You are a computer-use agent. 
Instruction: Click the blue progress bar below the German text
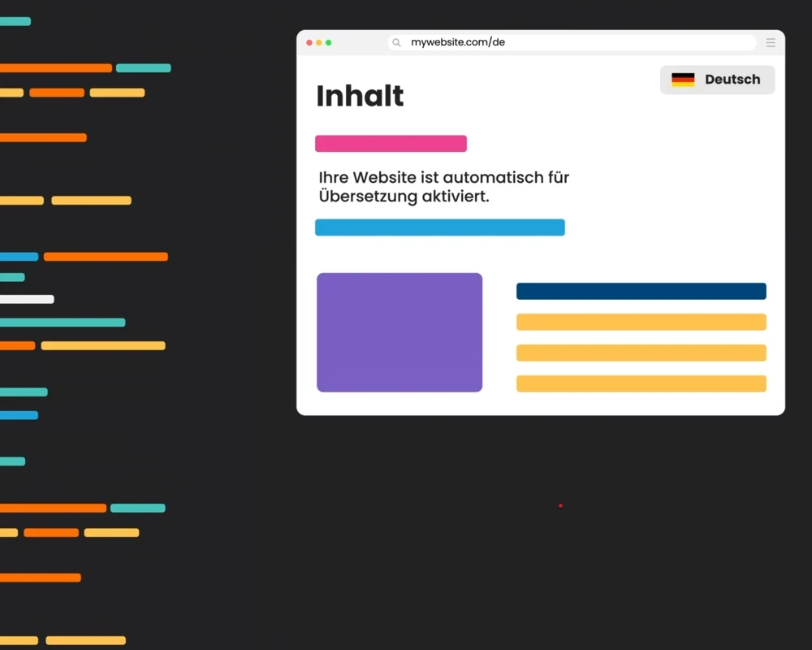coord(439,227)
